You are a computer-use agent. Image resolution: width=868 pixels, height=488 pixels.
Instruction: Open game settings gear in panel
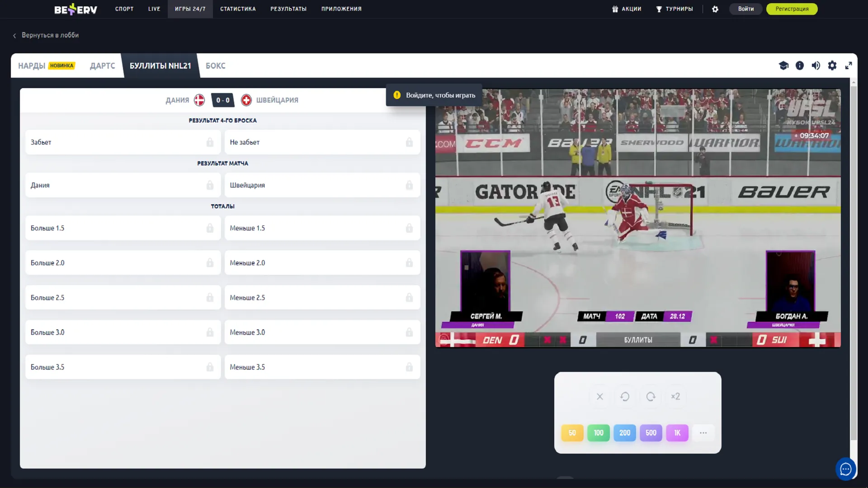(832, 66)
